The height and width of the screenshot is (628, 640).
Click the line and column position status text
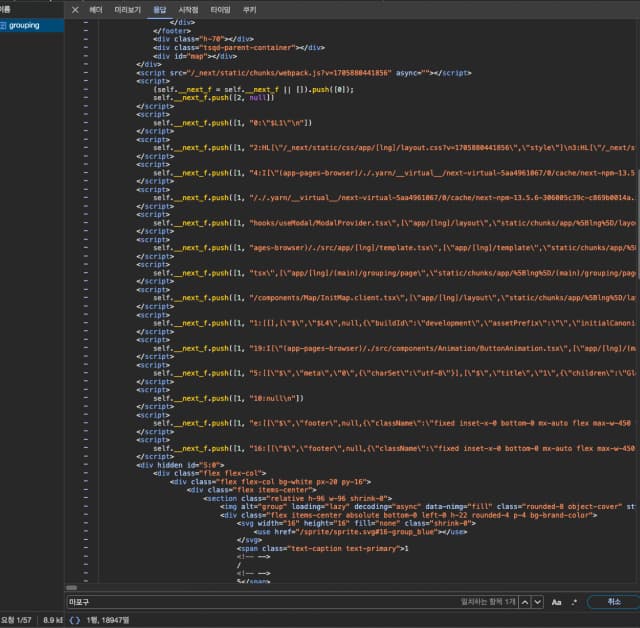[107, 620]
